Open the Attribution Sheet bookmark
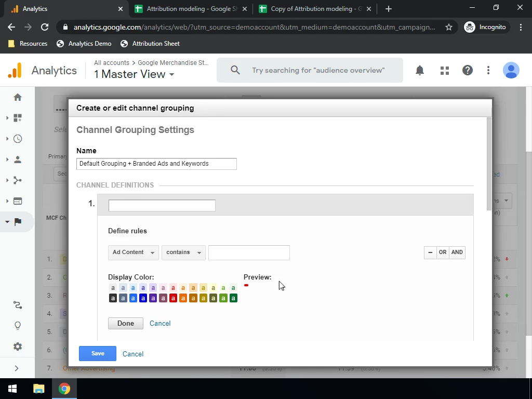532x399 pixels. click(x=150, y=44)
